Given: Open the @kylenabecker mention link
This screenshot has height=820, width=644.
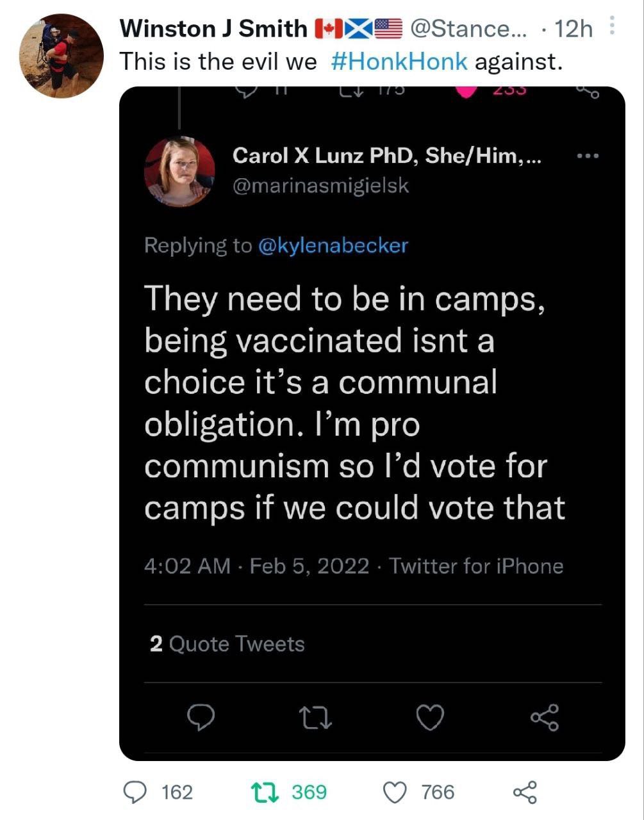Looking at the screenshot, I should click(333, 245).
